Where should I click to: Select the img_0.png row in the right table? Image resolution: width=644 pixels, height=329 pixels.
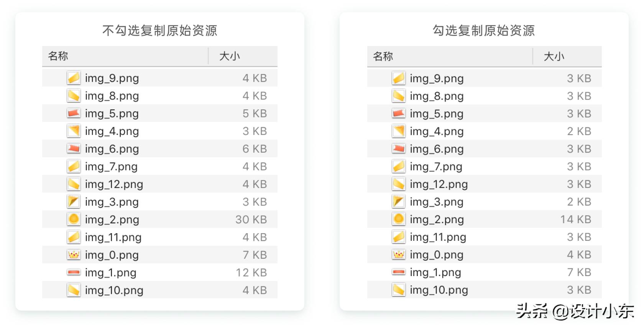479,255
